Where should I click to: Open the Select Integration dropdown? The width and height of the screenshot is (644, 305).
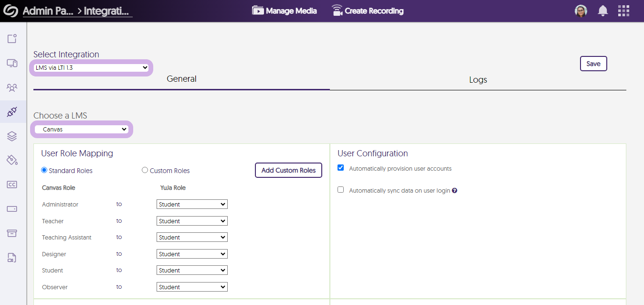(92, 68)
